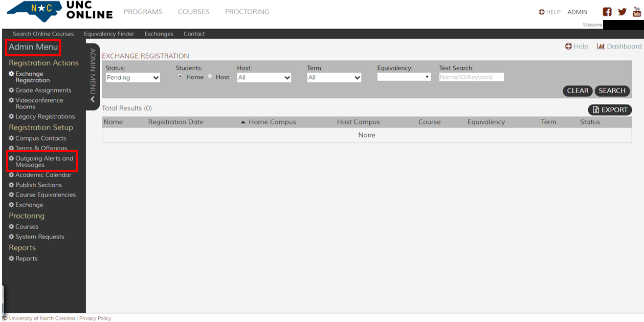Click the Text Search input field
The height and width of the screenshot is (322, 644).
click(471, 77)
